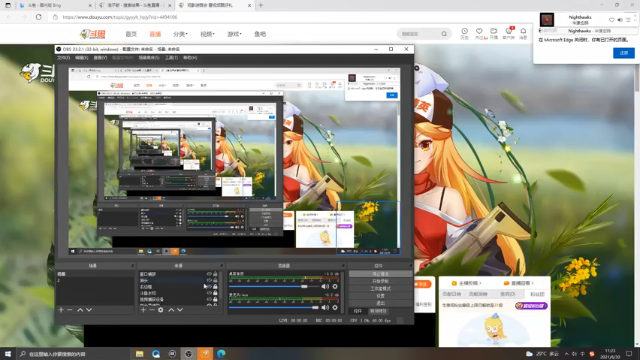This screenshot has height=360, width=640.
Task: Switch to OBS from the taskbar icon
Action: coord(189,353)
